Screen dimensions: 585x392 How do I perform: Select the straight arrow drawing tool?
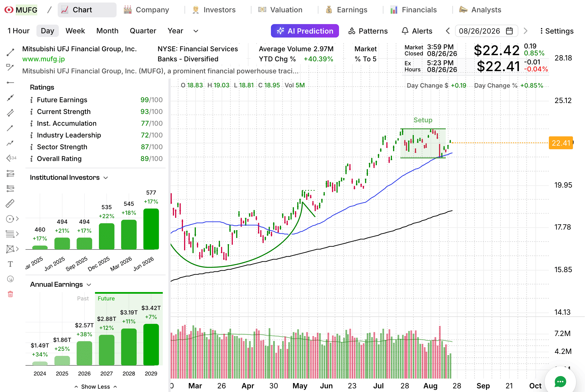10,128
